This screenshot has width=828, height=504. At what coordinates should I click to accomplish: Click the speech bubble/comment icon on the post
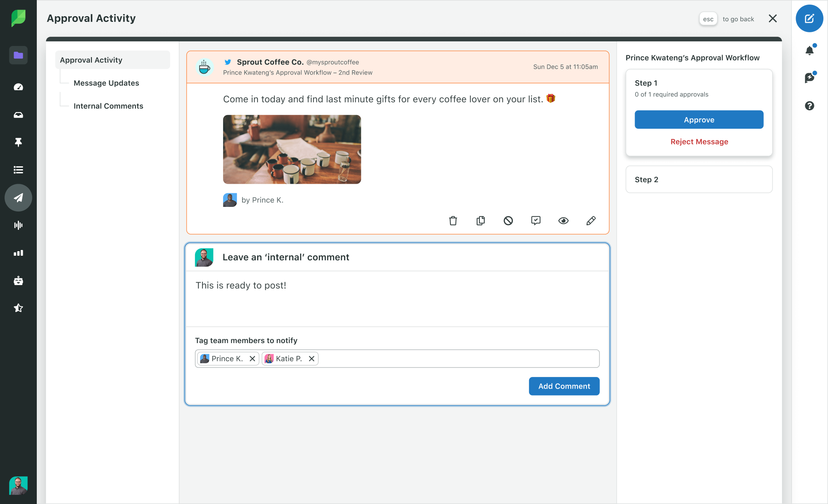point(536,221)
